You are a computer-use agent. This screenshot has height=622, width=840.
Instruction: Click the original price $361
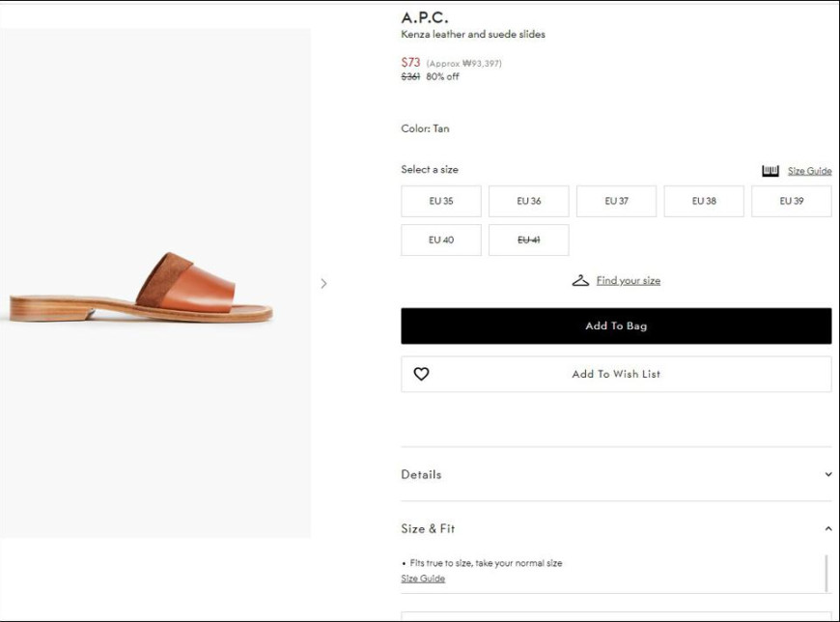[410, 76]
